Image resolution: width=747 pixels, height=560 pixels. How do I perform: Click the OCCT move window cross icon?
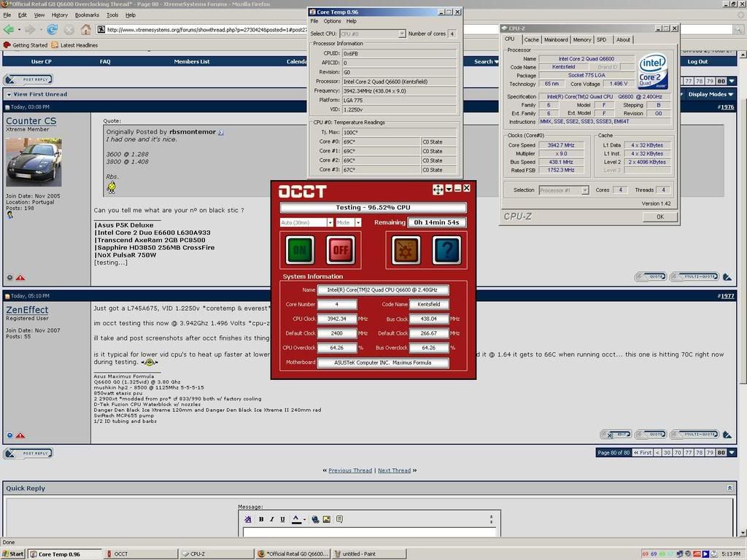pyautogui.click(x=438, y=190)
